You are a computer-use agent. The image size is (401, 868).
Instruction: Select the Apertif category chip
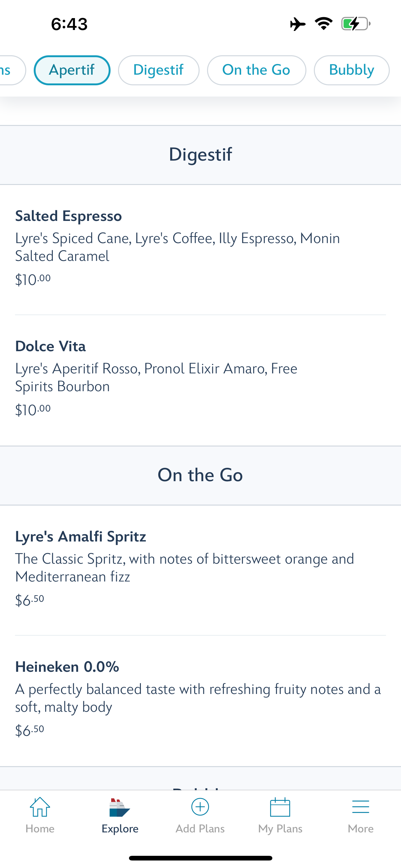point(72,70)
